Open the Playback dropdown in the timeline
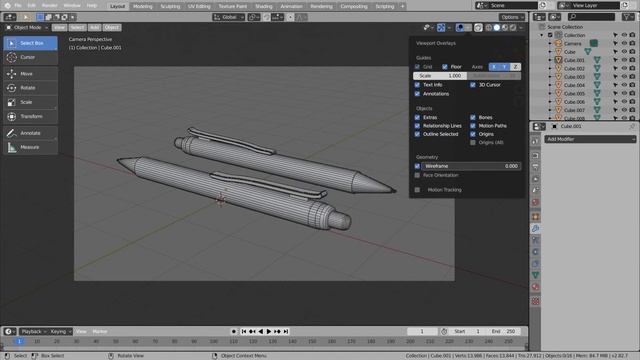 point(33,331)
